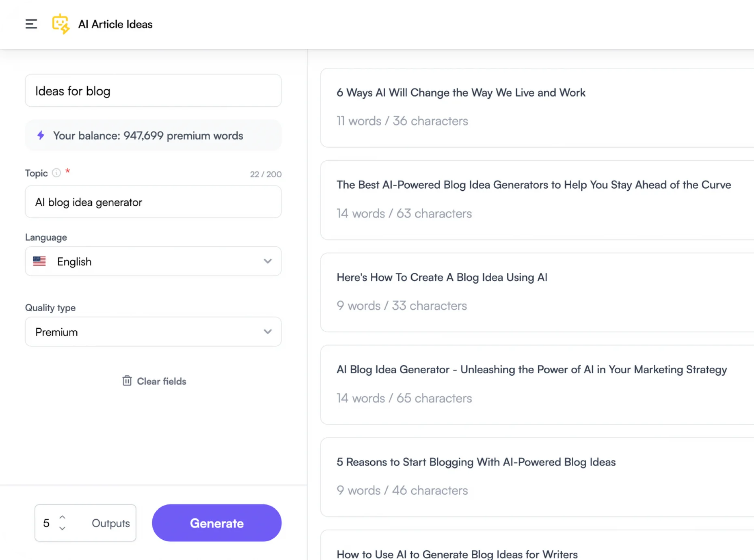Expand the English language chevron
Viewport: 754px width, 560px height.
[x=268, y=261]
